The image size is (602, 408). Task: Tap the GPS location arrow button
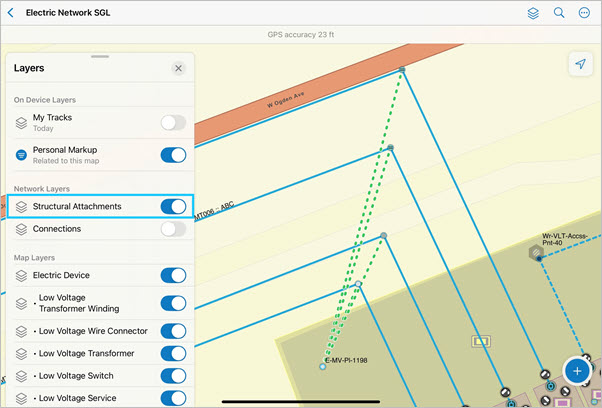[579, 64]
